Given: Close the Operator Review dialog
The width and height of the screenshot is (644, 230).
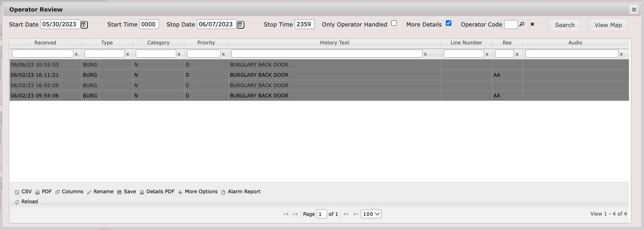Looking at the screenshot, I should (634, 9).
